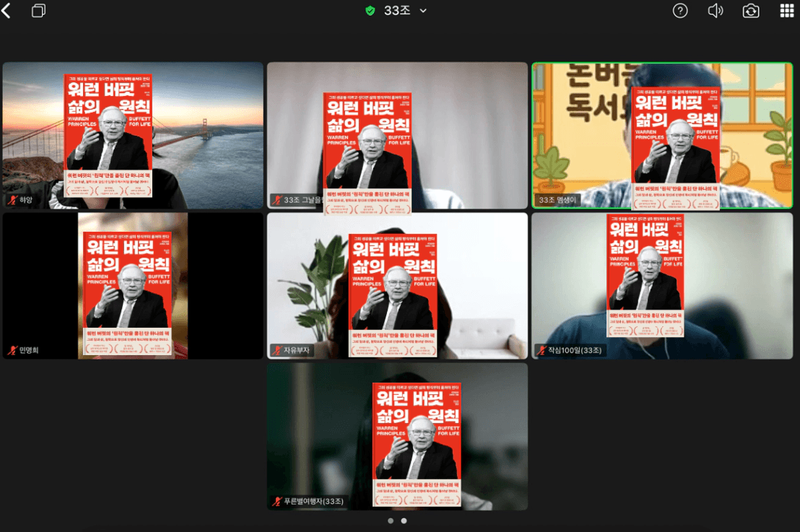Image resolution: width=800 pixels, height=532 pixels.
Task: Click muted microphone icon next to 하양
Action: coord(12,200)
